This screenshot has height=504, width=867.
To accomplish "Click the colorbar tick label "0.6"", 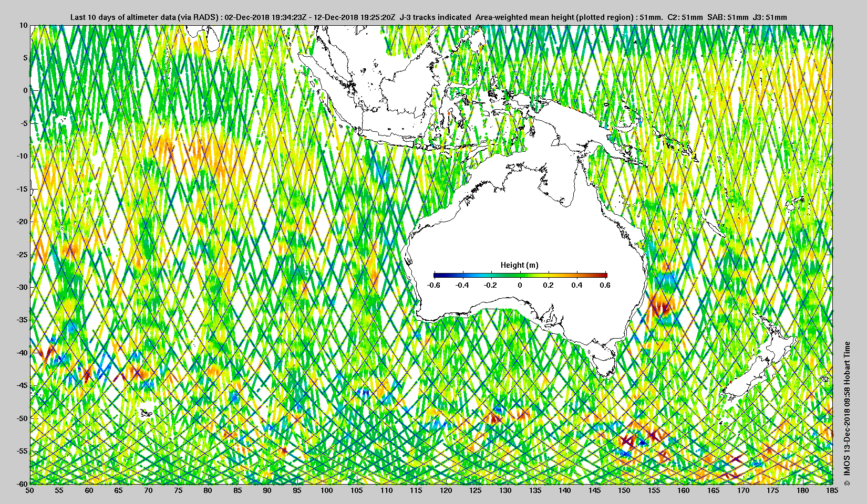I will click(x=605, y=285).
